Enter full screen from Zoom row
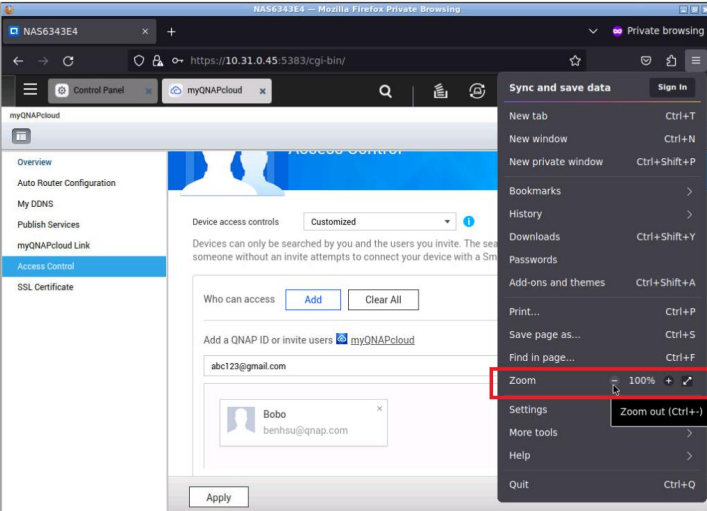Image resolution: width=707 pixels, height=511 pixels. pyautogui.click(x=687, y=381)
